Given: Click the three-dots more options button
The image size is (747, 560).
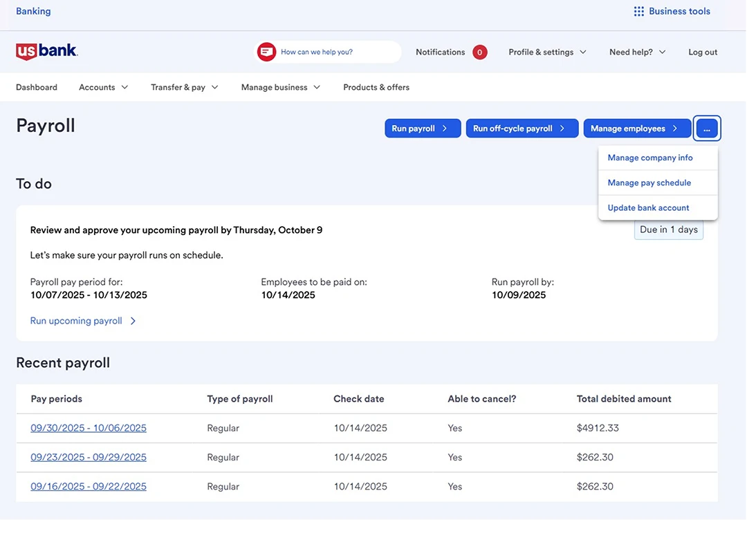Looking at the screenshot, I should click(707, 129).
